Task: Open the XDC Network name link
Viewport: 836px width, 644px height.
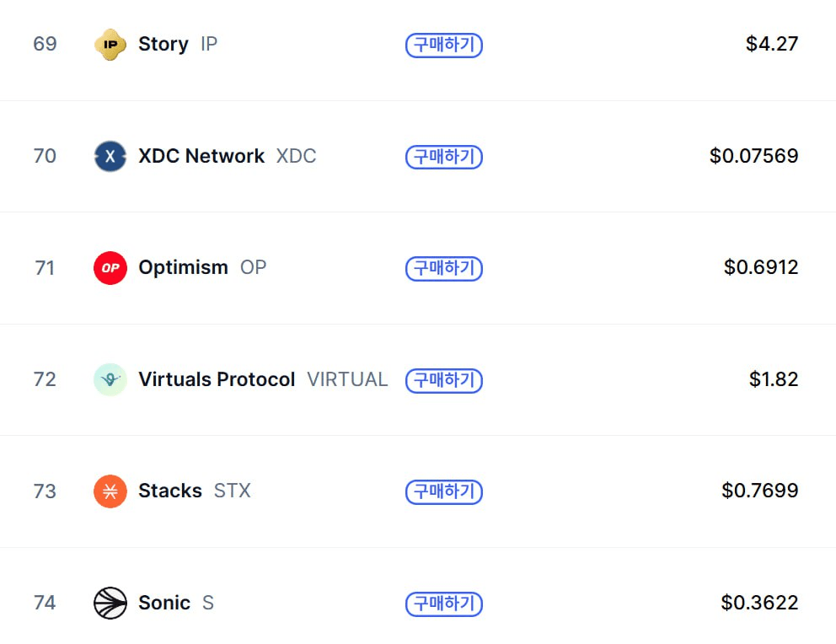Action: pos(201,156)
